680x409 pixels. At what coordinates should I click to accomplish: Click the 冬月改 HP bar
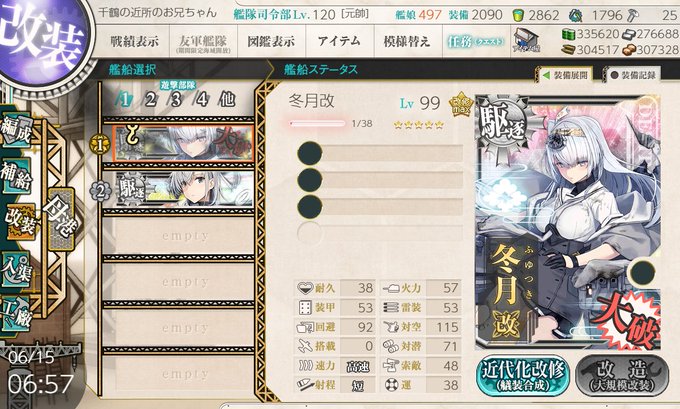click(317, 124)
